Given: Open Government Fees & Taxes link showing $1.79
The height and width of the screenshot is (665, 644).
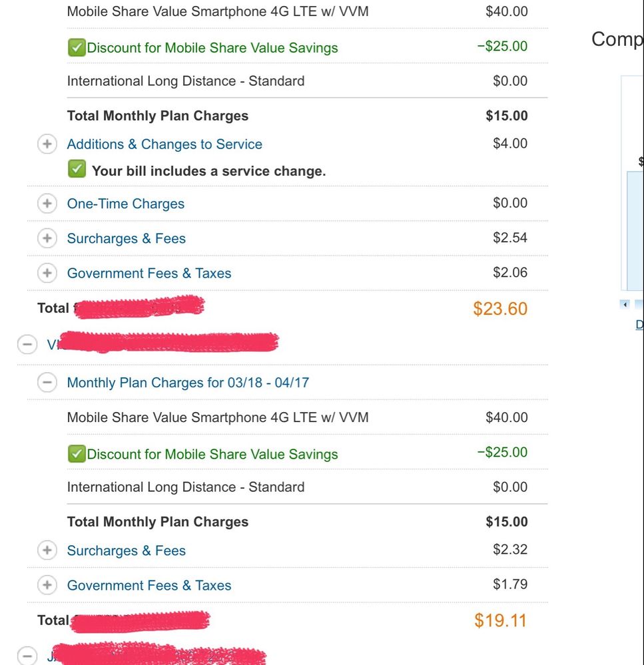Looking at the screenshot, I should pos(149,585).
